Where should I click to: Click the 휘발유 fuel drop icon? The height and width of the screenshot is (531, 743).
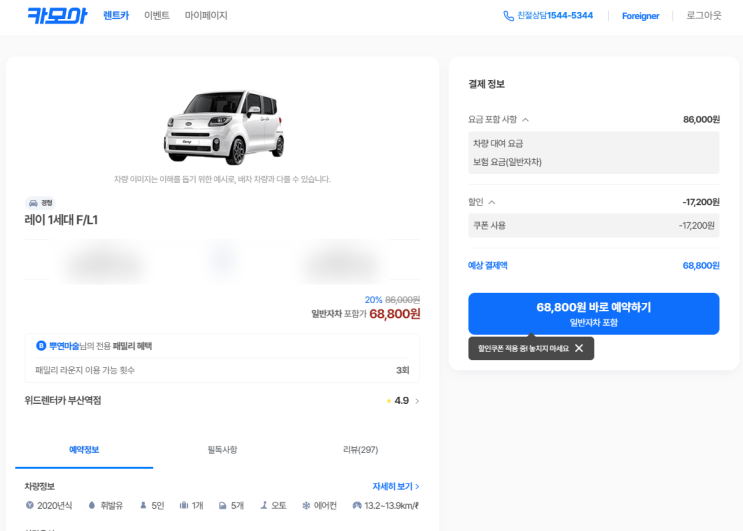click(x=92, y=505)
